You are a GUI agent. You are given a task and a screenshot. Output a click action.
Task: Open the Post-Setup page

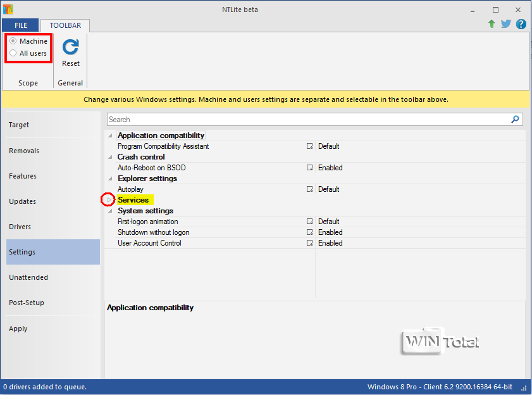53,303
